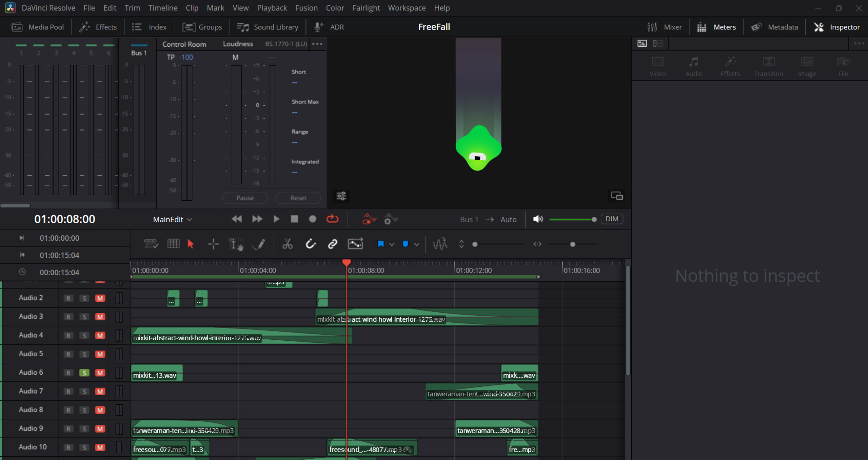Stop playback with the stop button
Screen dimensions: 868x460
295,219
